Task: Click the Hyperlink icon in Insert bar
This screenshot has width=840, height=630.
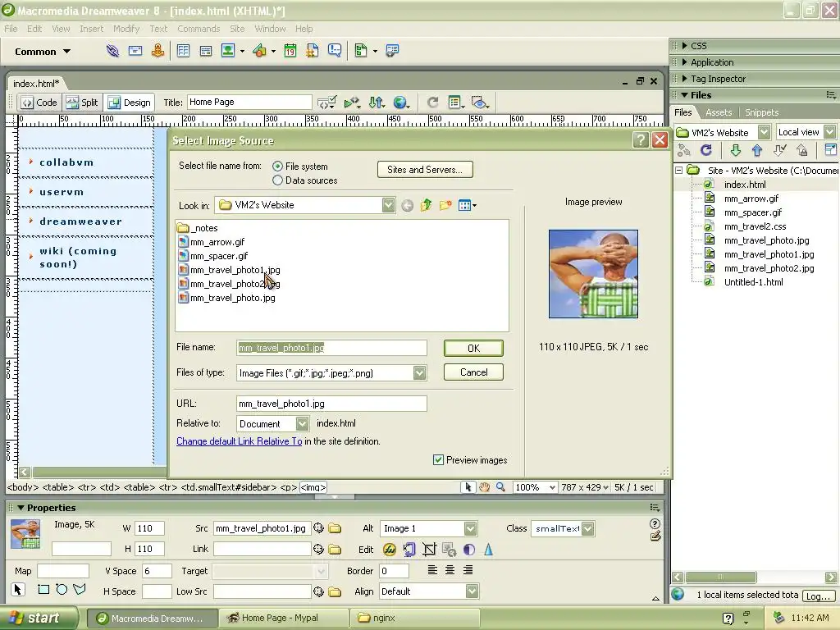Action: tap(112, 51)
